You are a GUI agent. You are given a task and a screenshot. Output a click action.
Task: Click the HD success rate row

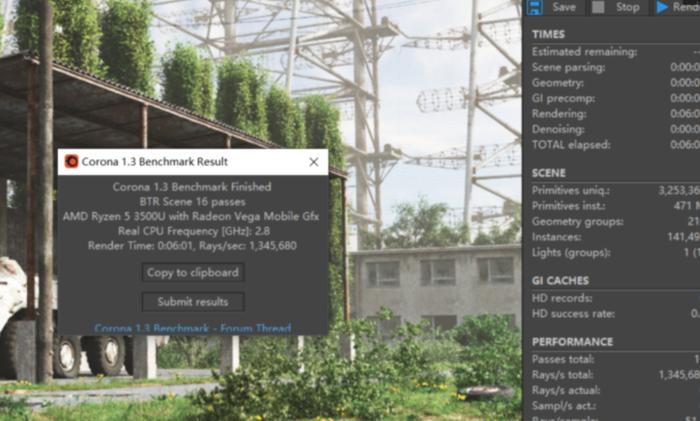tap(616, 314)
